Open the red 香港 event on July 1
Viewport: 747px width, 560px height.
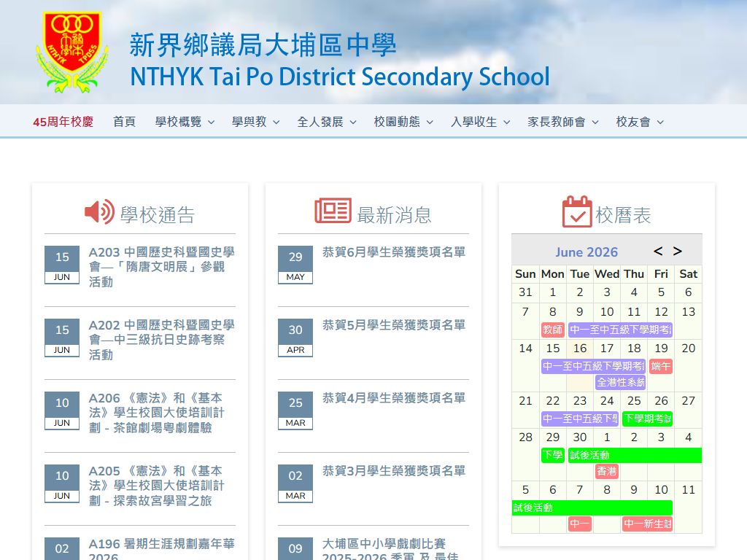tap(606, 471)
